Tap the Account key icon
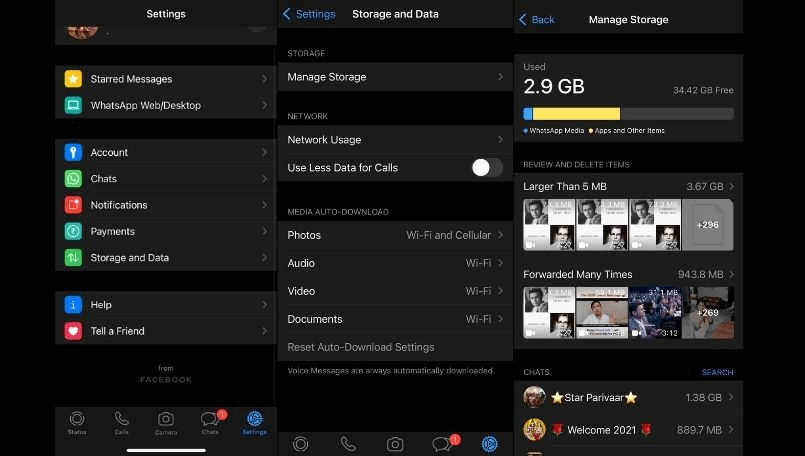 73,152
